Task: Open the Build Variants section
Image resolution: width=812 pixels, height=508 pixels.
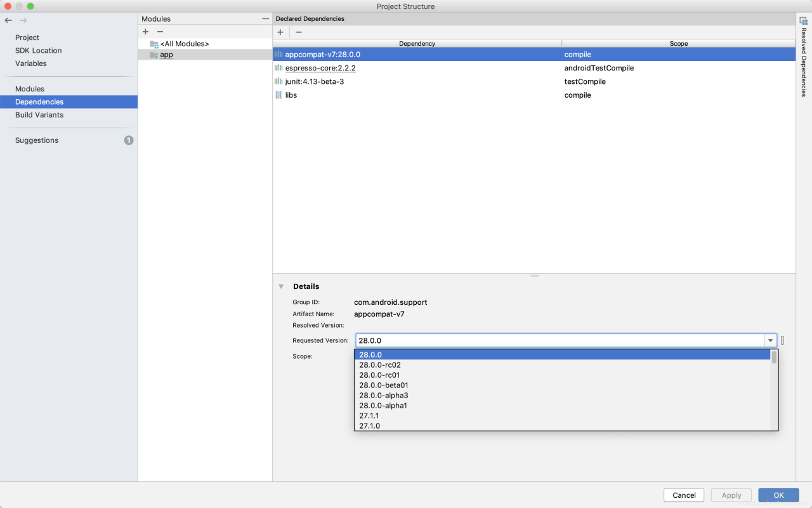Action: (x=39, y=115)
